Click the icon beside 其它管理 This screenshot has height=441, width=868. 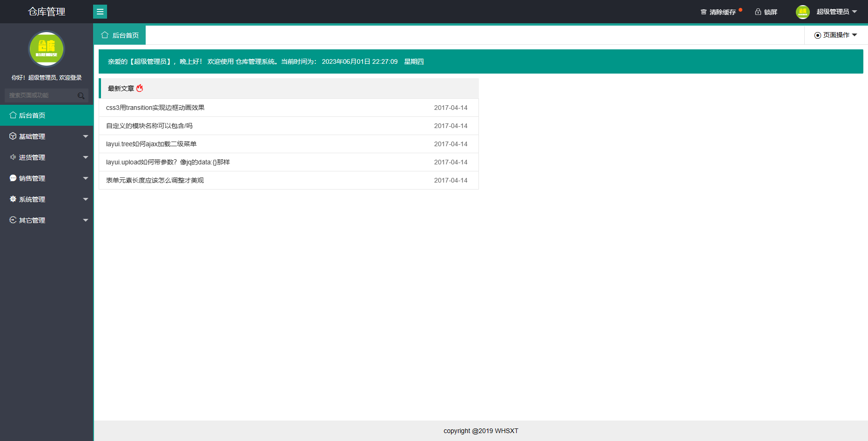tap(13, 220)
